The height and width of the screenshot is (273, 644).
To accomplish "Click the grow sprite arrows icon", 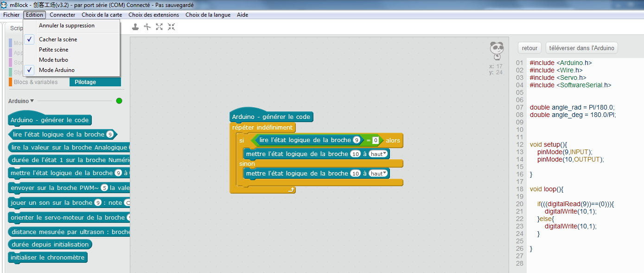I will pyautogui.click(x=159, y=27).
